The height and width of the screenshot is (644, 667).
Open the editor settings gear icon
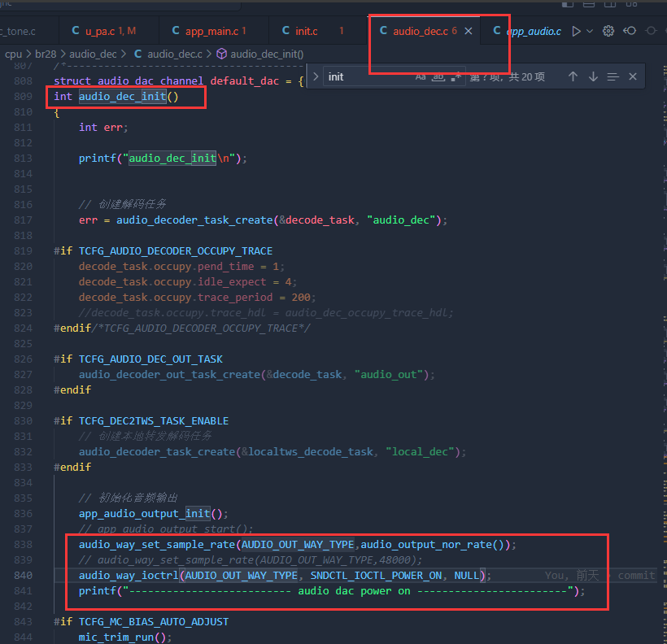(x=608, y=31)
